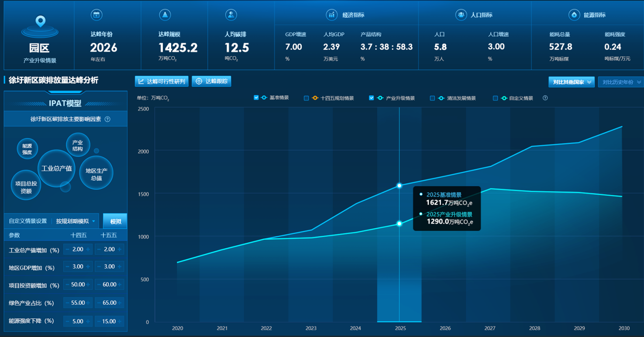
Task: Click the 模拟 button
Action: pos(115,221)
